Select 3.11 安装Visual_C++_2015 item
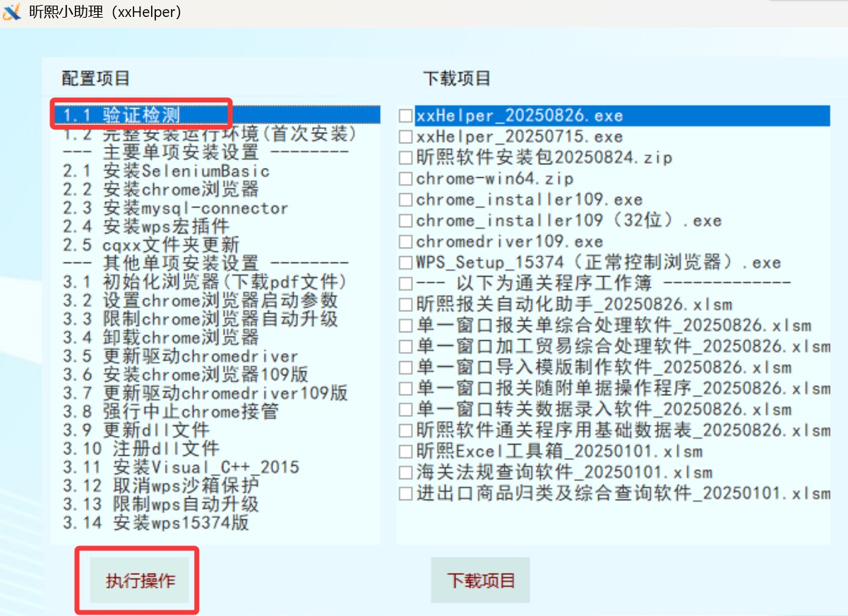This screenshot has height=616, width=848. 181,467
